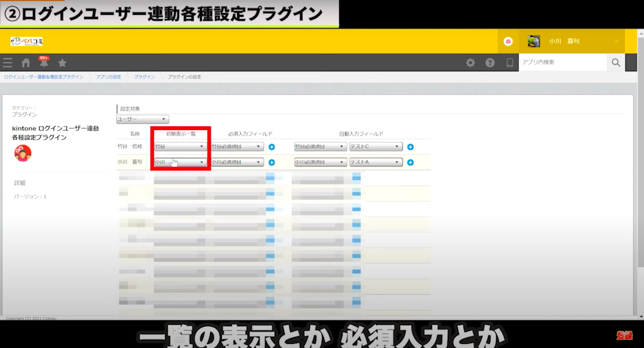Click the プラグイン breadcrumb link
The height and width of the screenshot is (348, 644).
point(144,77)
